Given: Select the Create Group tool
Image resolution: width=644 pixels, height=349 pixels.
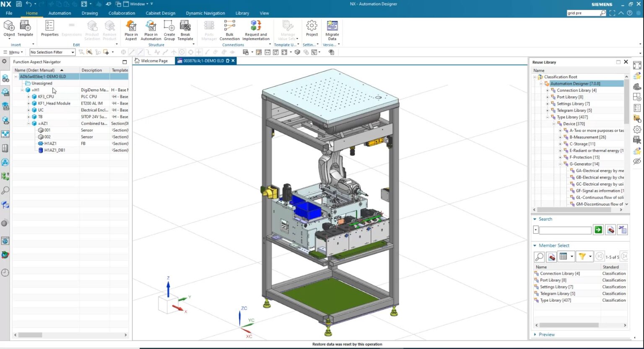Looking at the screenshot, I should 169,27.
